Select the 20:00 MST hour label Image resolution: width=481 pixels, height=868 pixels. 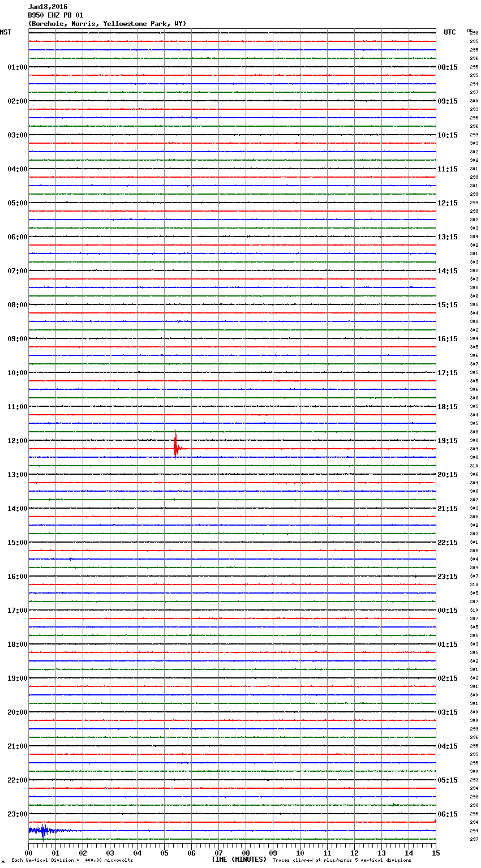pyautogui.click(x=18, y=712)
